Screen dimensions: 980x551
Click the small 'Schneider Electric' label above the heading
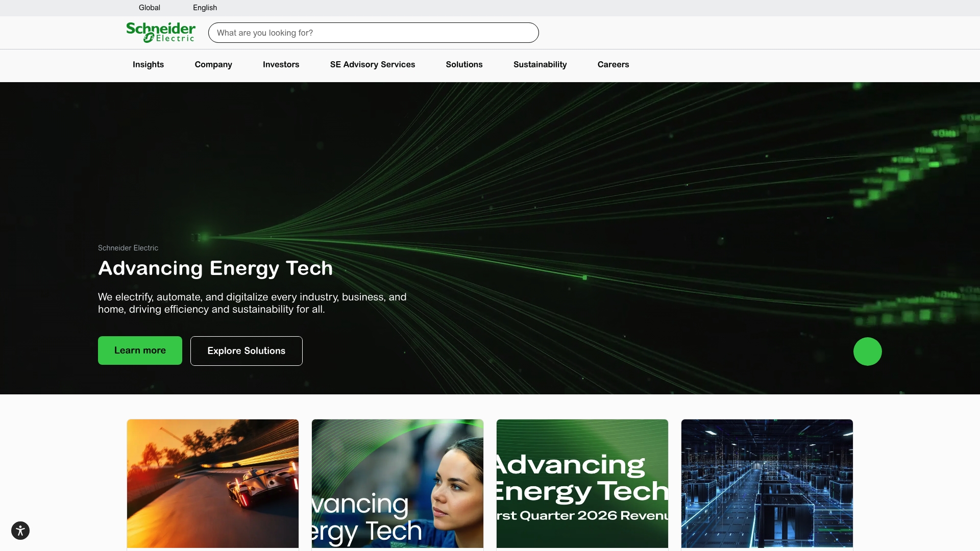click(128, 248)
